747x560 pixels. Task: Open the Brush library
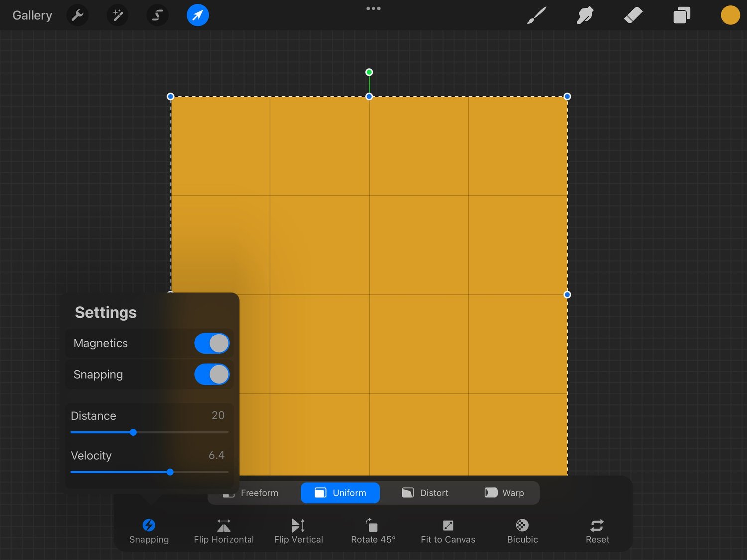click(x=536, y=15)
